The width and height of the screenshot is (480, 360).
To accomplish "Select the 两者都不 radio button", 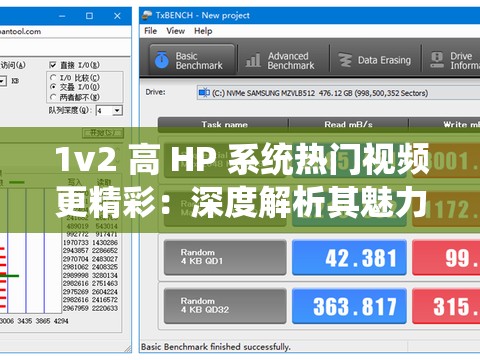I will click(x=53, y=97).
